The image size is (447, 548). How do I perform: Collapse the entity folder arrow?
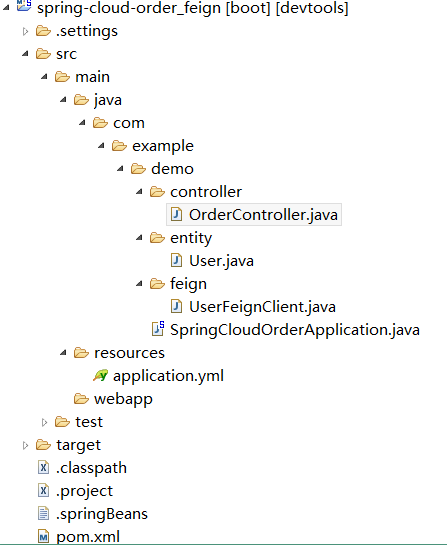pyautogui.click(x=139, y=238)
